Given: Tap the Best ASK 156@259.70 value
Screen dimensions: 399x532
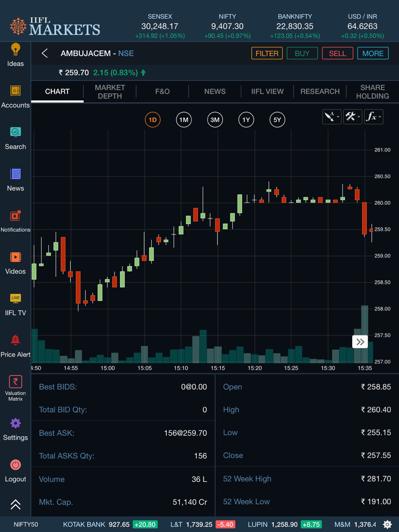Looking at the screenshot, I should pyautogui.click(x=186, y=433).
